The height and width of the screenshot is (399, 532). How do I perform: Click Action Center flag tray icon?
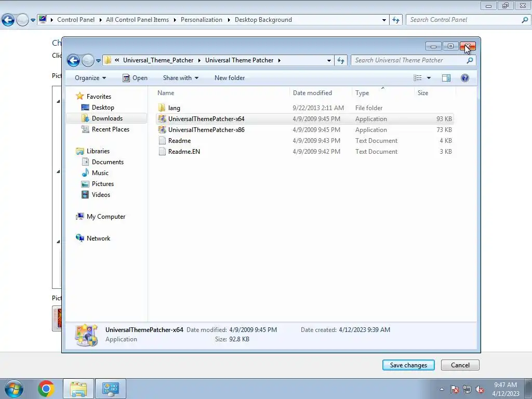[x=455, y=389]
